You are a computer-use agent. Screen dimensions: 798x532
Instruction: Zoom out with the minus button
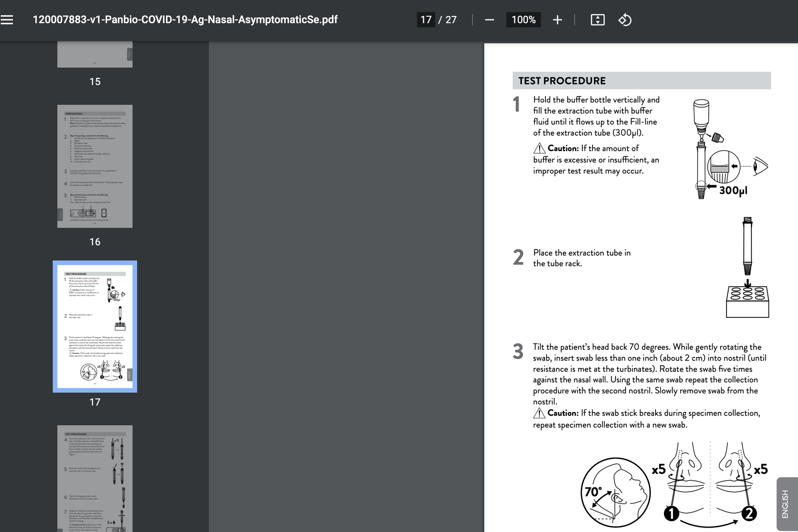tap(490, 20)
